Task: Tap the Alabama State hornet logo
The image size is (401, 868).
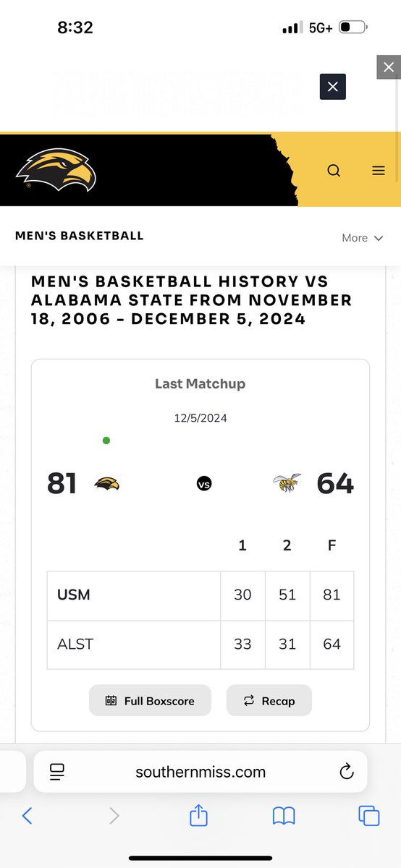Action: [x=287, y=483]
